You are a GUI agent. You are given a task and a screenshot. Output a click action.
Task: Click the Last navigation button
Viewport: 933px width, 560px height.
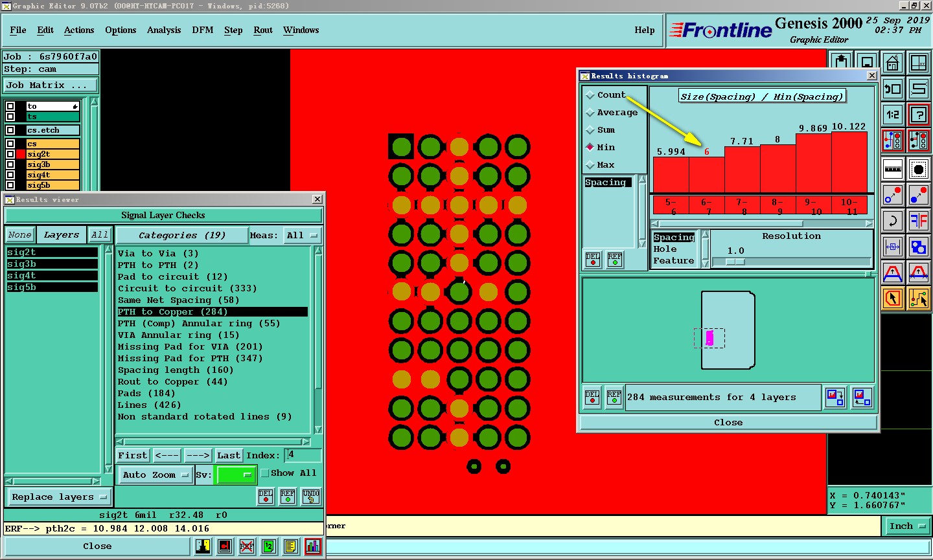tap(229, 456)
